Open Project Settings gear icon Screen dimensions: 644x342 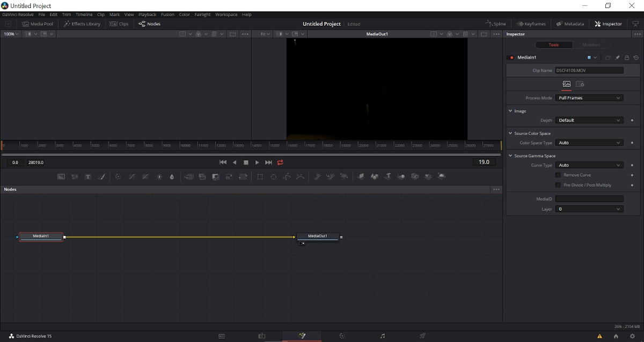632,336
